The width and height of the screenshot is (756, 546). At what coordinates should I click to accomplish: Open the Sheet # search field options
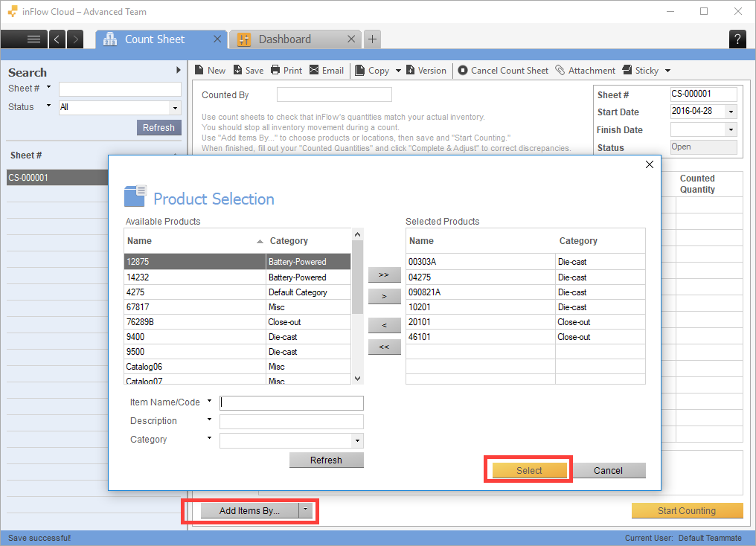pos(48,87)
